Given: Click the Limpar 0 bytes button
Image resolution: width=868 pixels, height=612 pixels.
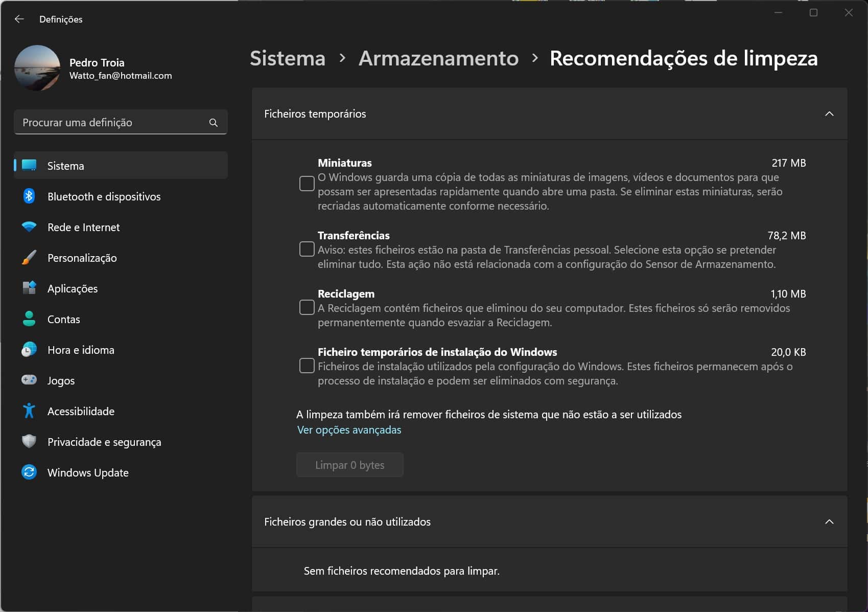Looking at the screenshot, I should (349, 465).
